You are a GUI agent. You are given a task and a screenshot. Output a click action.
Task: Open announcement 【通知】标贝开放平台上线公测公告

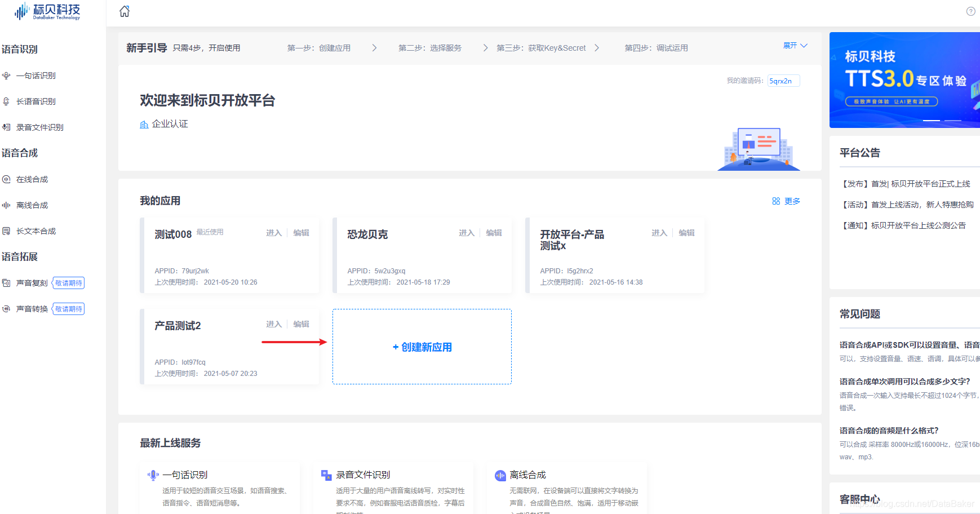903,225
